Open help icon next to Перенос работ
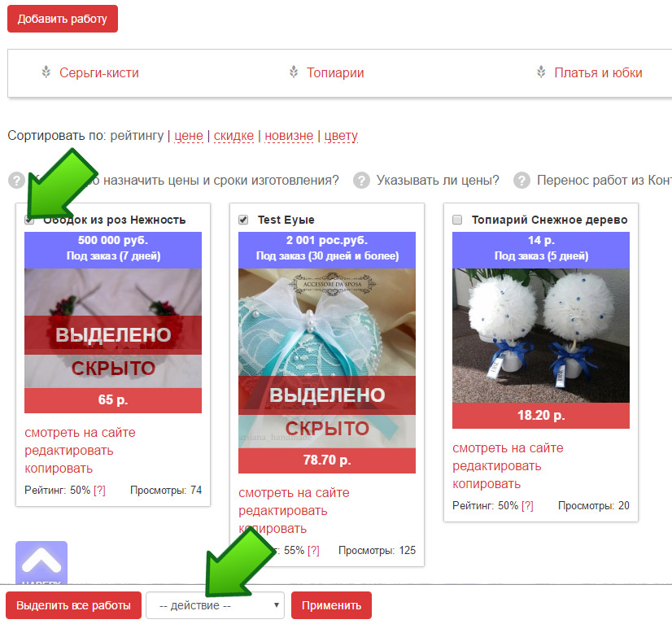 (521, 181)
